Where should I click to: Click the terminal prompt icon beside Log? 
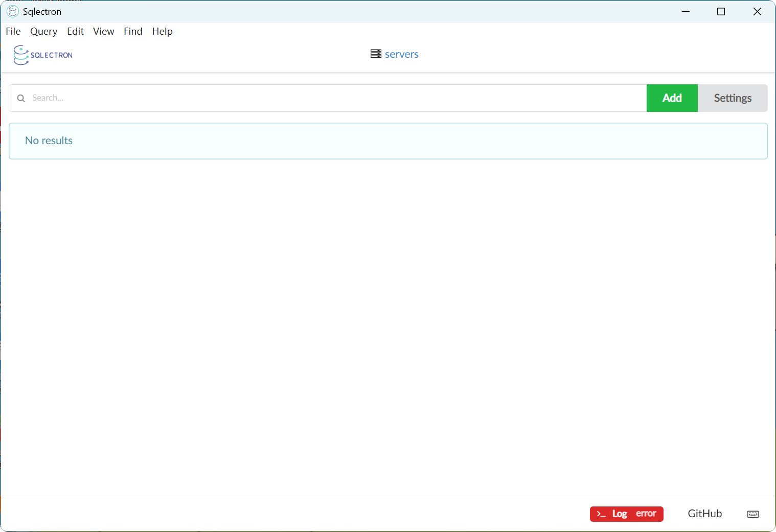point(601,514)
